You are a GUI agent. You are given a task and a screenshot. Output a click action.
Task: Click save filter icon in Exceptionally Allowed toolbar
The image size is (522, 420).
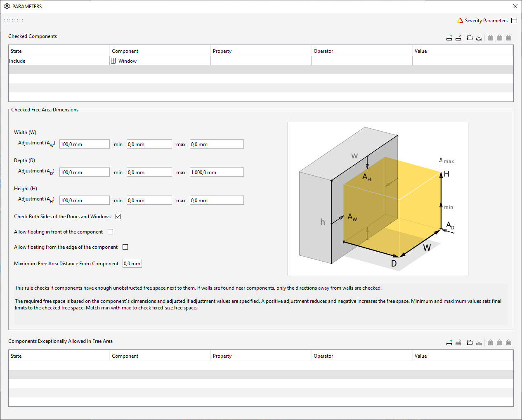pyautogui.click(x=479, y=342)
